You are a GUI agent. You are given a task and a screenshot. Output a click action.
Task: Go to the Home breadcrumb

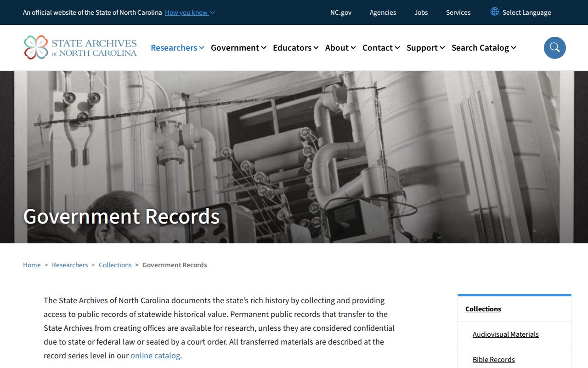tap(32, 265)
